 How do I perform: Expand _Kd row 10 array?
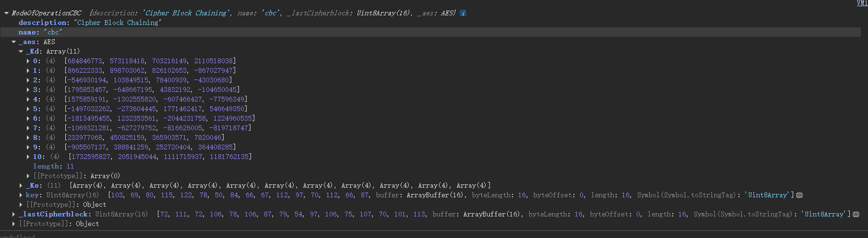(28, 157)
